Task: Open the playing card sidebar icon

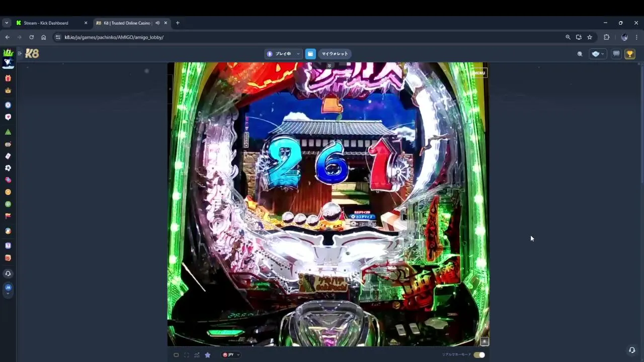Action: click(x=8, y=156)
